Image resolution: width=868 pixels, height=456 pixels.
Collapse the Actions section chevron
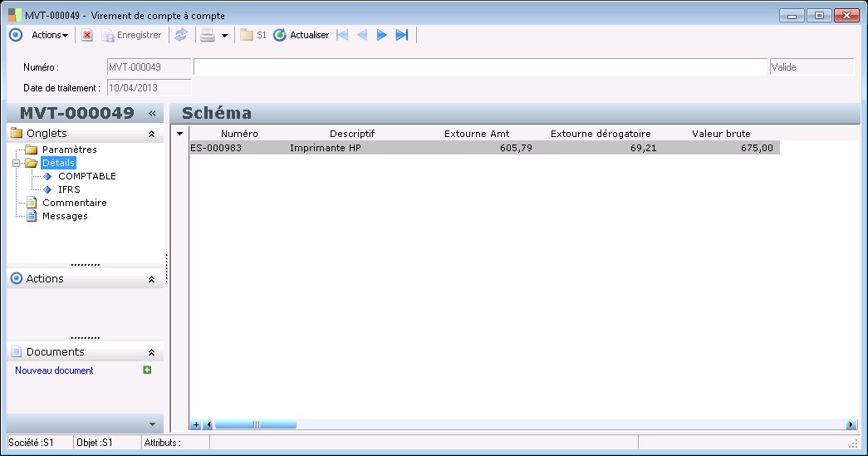[151, 279]
